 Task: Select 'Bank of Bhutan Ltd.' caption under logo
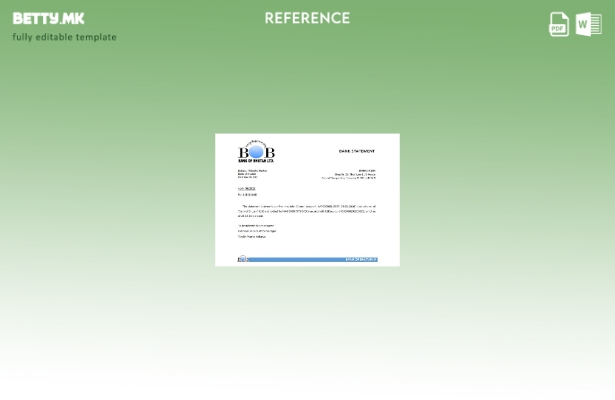[255, 160]
